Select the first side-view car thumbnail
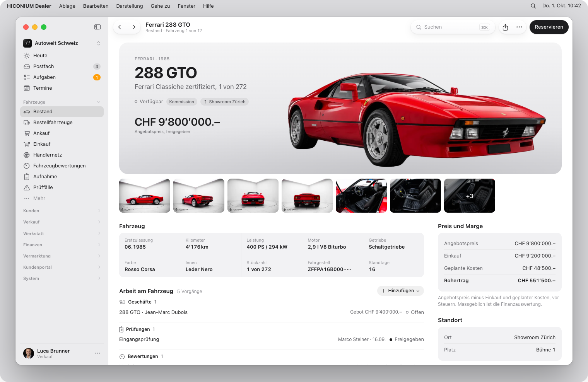The image size is (588, 382). tap(145, 196)
